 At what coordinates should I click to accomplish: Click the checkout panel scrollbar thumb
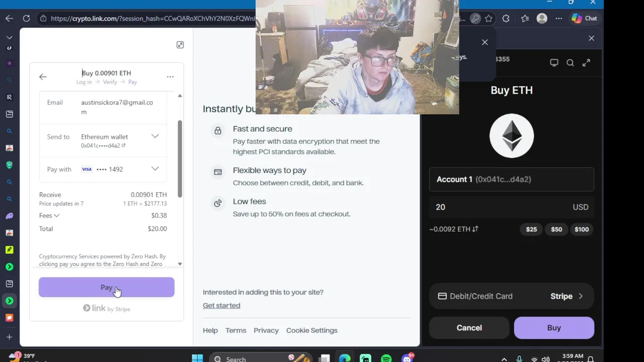(180, 158)
